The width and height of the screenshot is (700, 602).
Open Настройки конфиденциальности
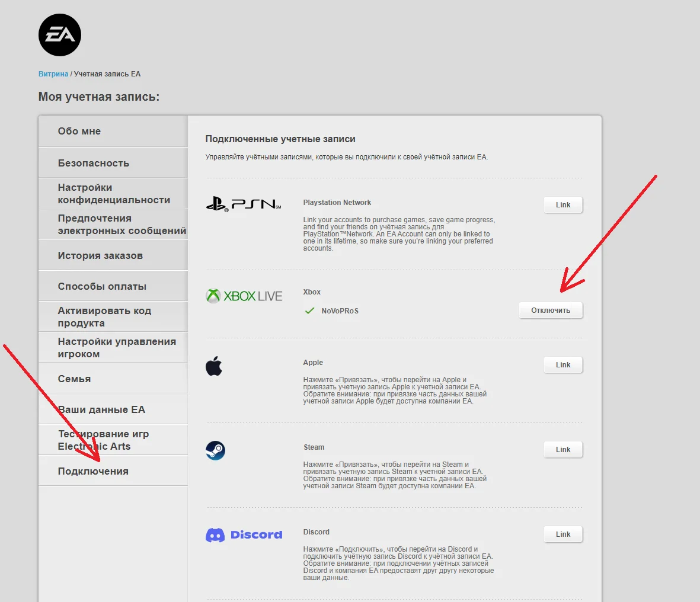click(113, 194)
